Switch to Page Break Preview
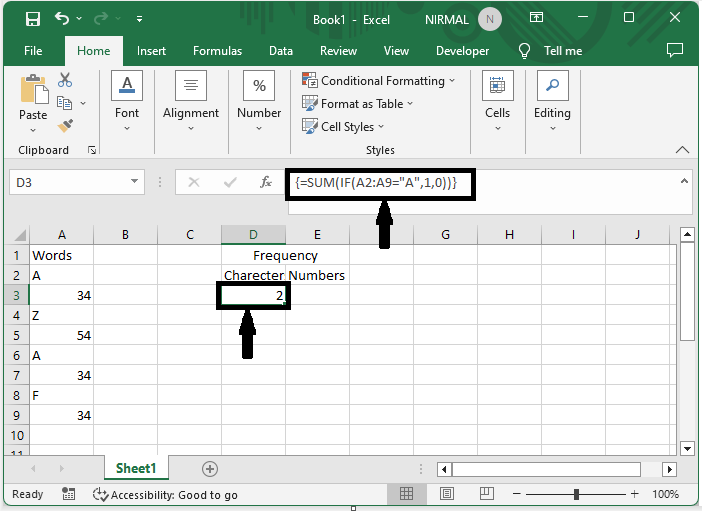Screen dimensions: 702x511 (486, 494)
